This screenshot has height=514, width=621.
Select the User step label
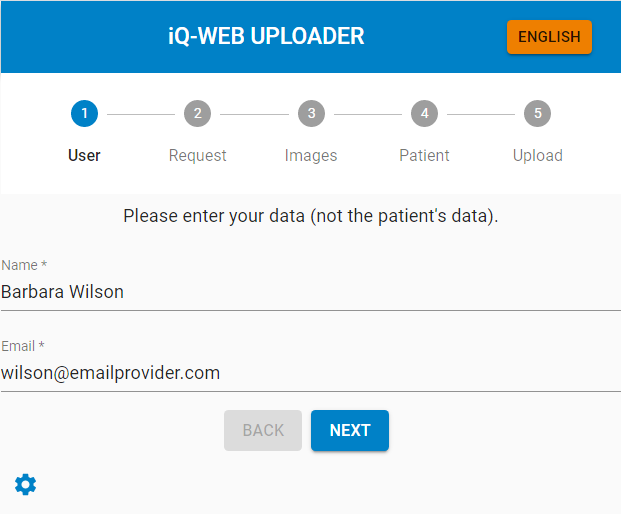pyautogui.click(x=84, y=155)
